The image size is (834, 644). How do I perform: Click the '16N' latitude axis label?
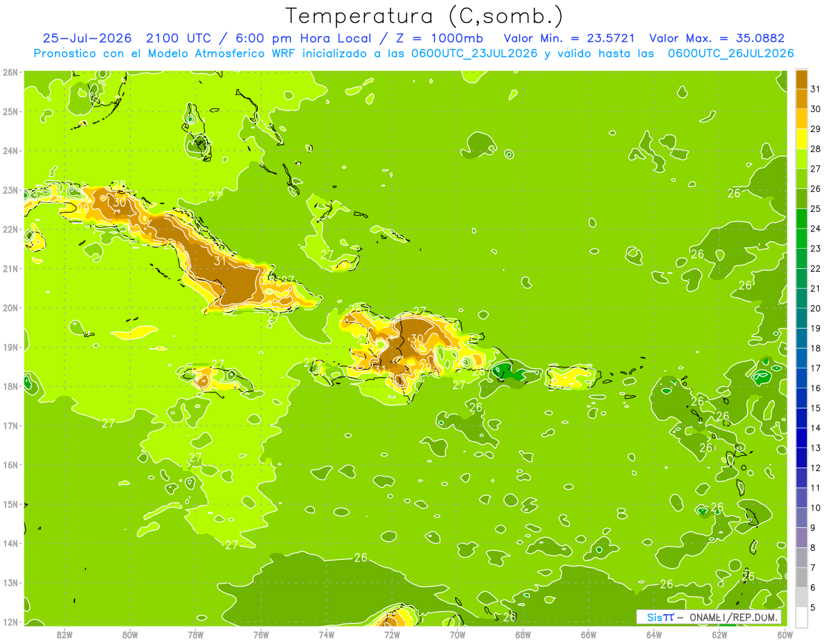click(10, 465)
